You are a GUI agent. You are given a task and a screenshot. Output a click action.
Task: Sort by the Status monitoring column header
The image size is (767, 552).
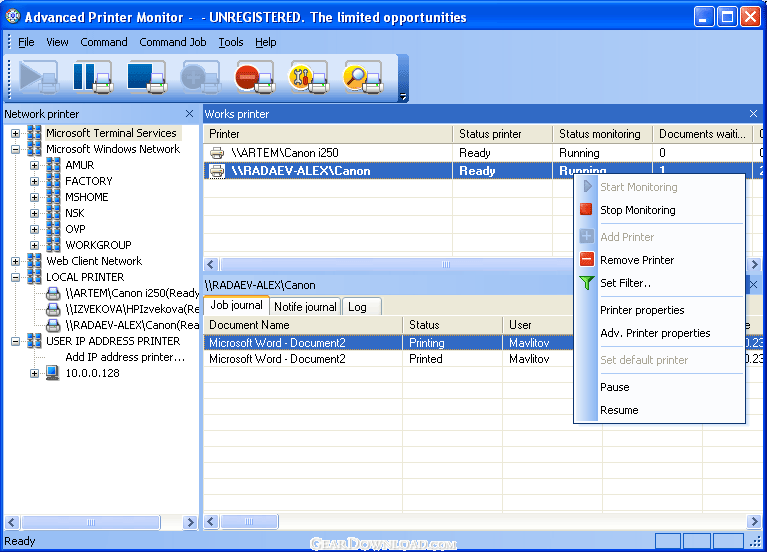coord(603,134)
